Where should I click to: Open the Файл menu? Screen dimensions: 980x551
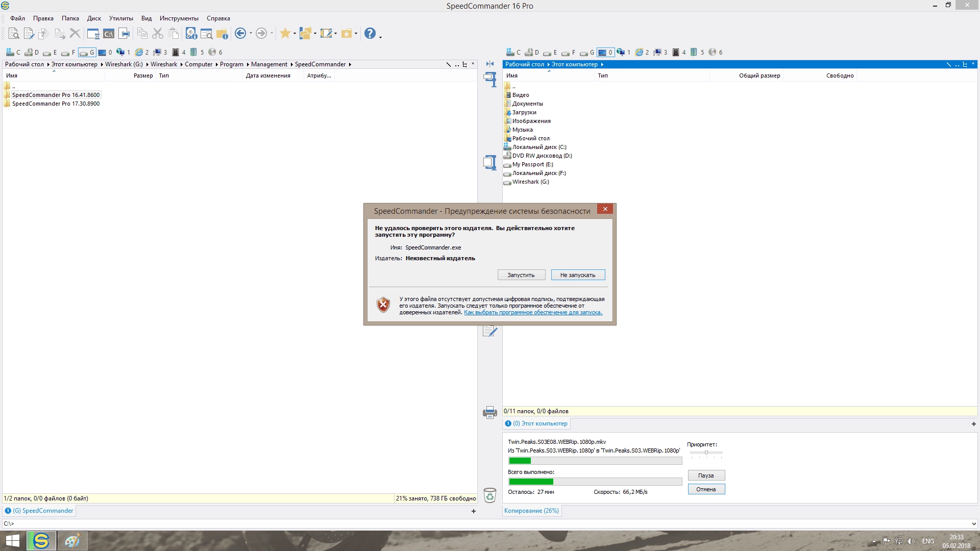click(x=17, y=18)
